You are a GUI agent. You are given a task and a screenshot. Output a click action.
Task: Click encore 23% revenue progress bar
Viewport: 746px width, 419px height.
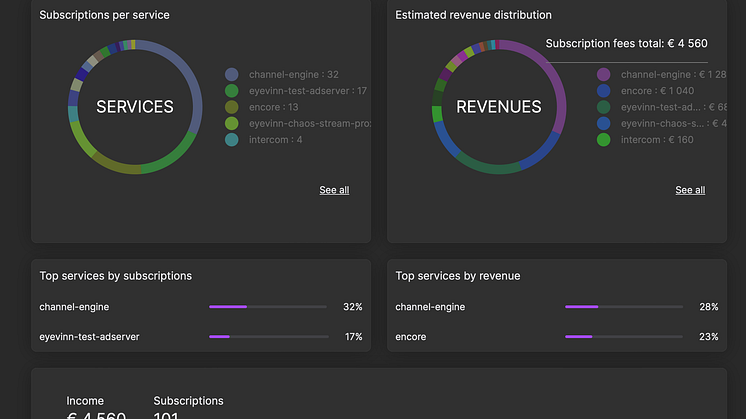pyautogui.click(x=623, y=337)
